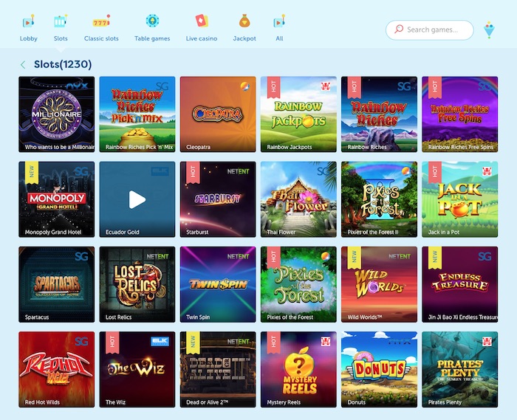Click the HOT ribbon on Mystery Reels
This screenshot has height=420, width=517.
tap(273, 342)
